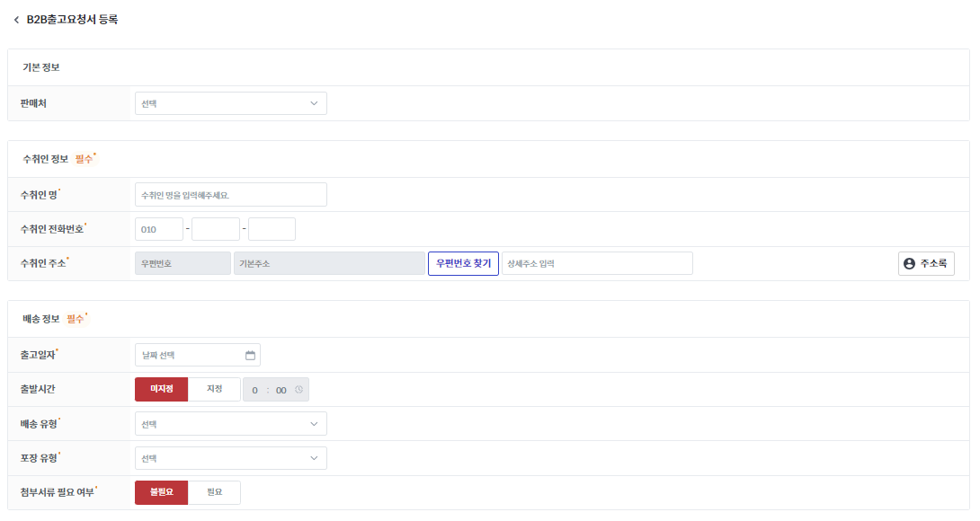
Task: Click the clock icon in 출발시간 time field
Action: pos(298,390)
